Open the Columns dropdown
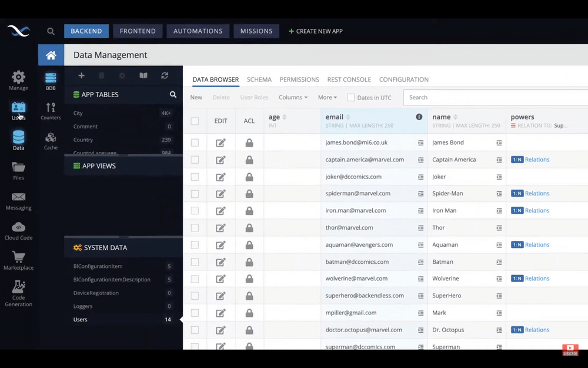The height and width of the screenshot is (368, 588). [292, 97]
